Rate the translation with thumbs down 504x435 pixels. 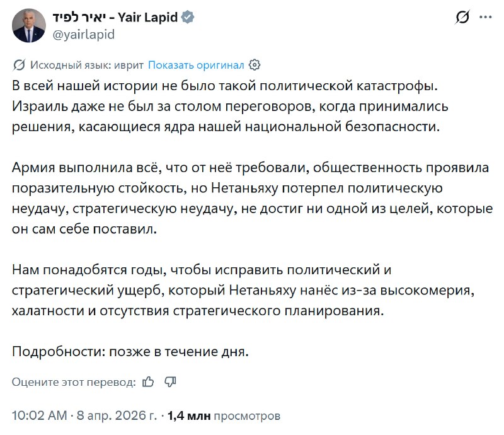point(170,381)
